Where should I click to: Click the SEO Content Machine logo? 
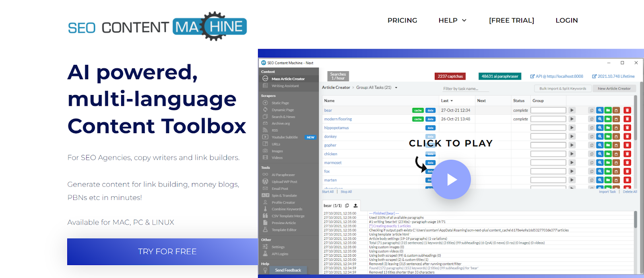click(x=157, y=27)
